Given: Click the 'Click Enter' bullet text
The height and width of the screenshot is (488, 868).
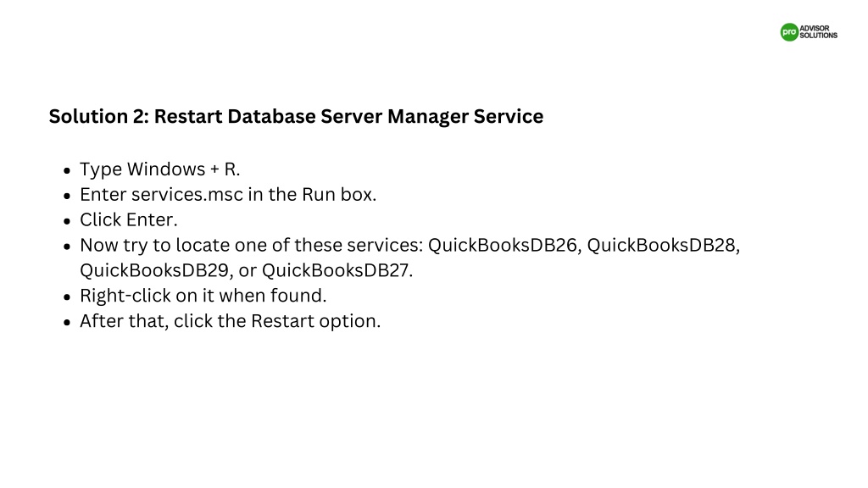Looking at the screenshot, I should (129, 219).
